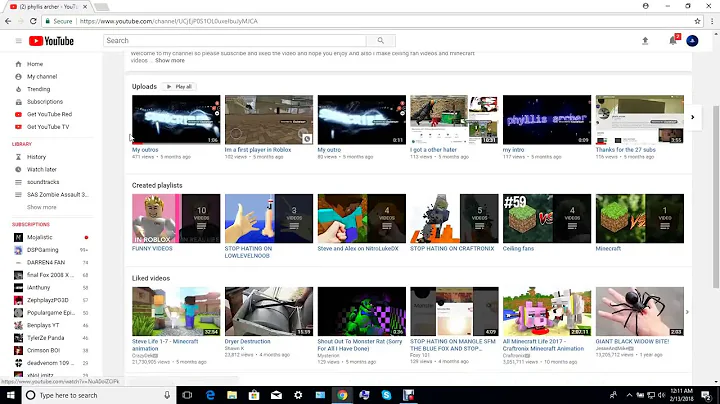Image resolution: width=720 pixels, height=404 pixels.
Task: Open Im a first player in Roblox thumbnail
Action: 269,119
